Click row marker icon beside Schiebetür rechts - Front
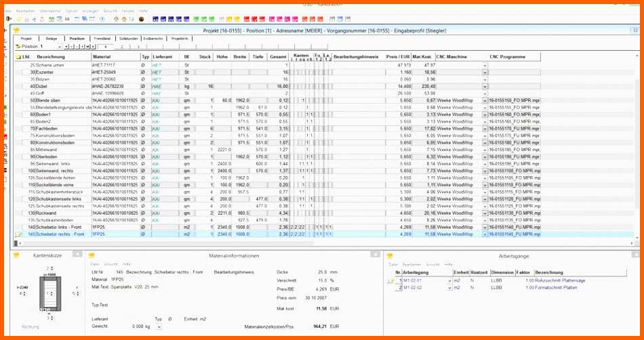The width and height of the screenshot is (644, 340). pos(18,234)
